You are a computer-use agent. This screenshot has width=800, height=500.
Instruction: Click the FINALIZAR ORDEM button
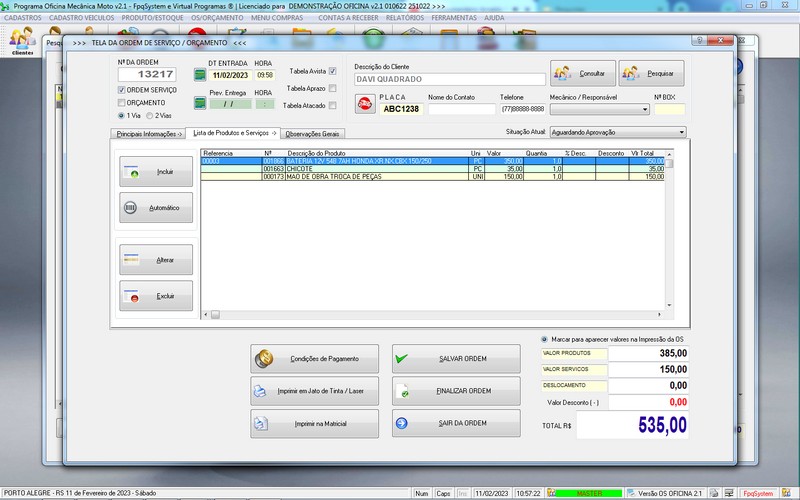tap(456, 391)
